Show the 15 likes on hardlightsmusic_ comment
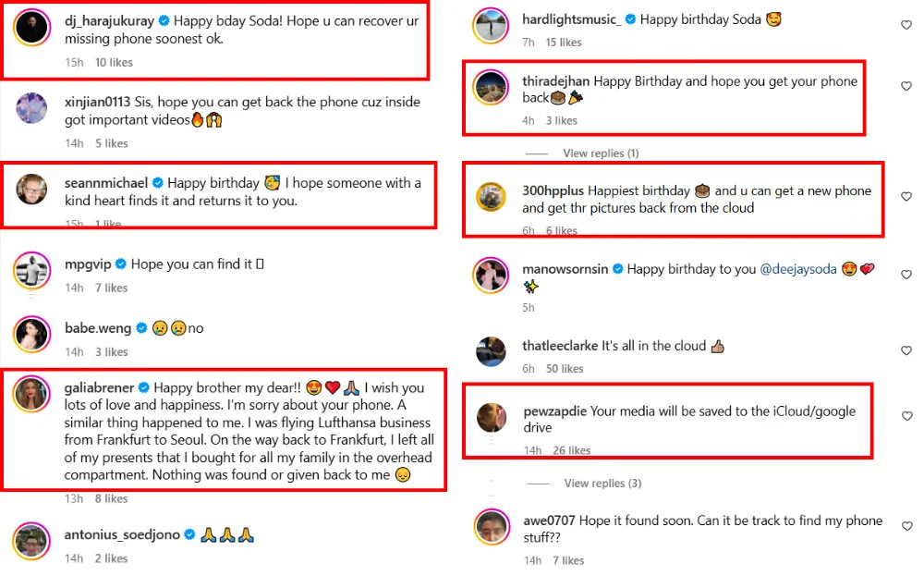This screenshot has height=576, width=924. click(564, 42)
